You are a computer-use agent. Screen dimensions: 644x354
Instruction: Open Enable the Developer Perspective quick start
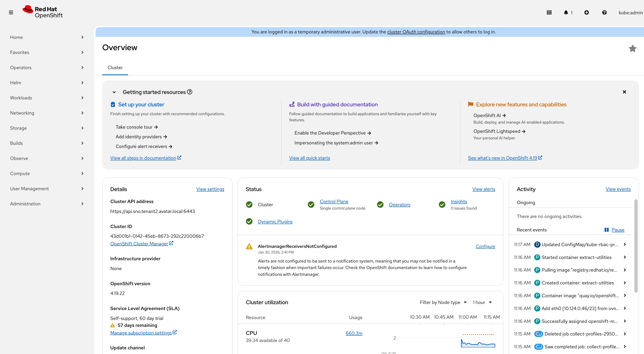click(333, 133)
